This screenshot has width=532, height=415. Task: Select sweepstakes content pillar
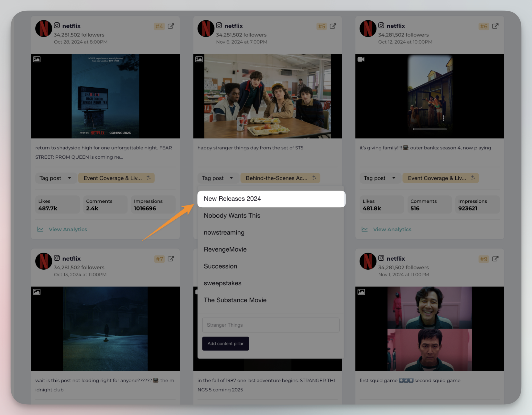coord(271,283)
